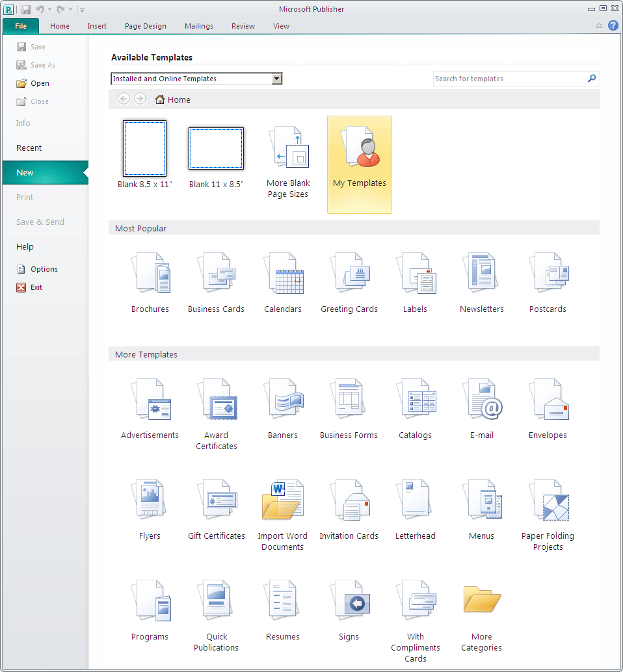
Task: Switch to the Mailings tab
Action: tap(198, 26)
